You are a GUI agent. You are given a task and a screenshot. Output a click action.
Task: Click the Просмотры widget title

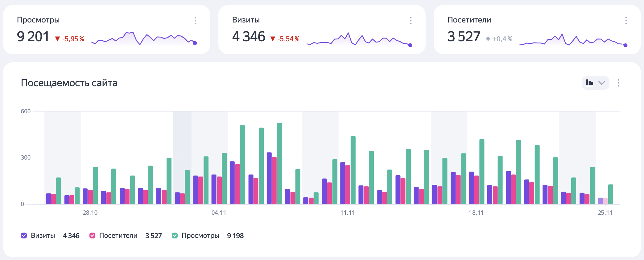38,20
